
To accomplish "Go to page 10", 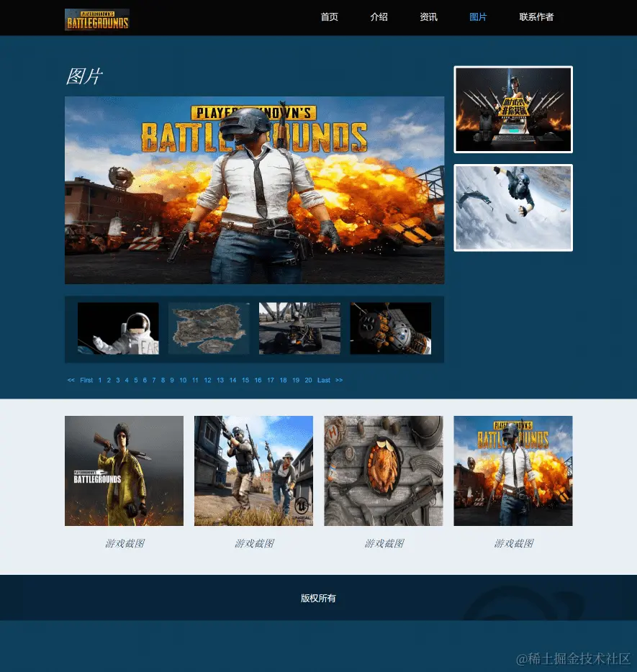I will [x=183, y=380].
